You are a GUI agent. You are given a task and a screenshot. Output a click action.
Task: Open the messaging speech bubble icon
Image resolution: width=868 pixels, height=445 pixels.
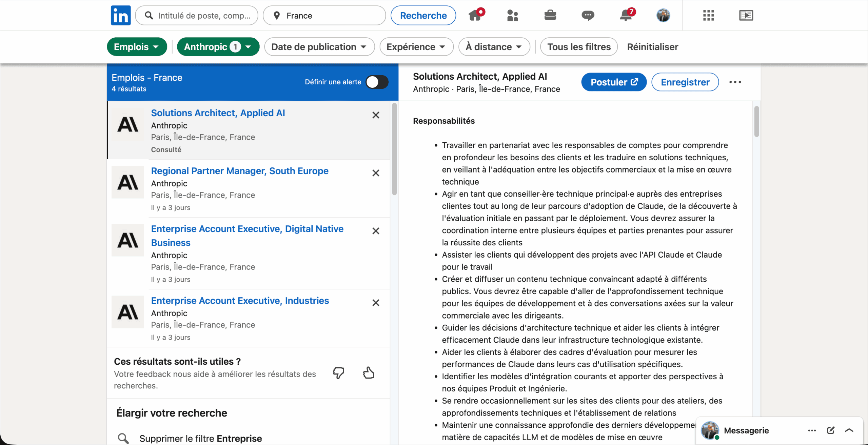pos(588,15)
